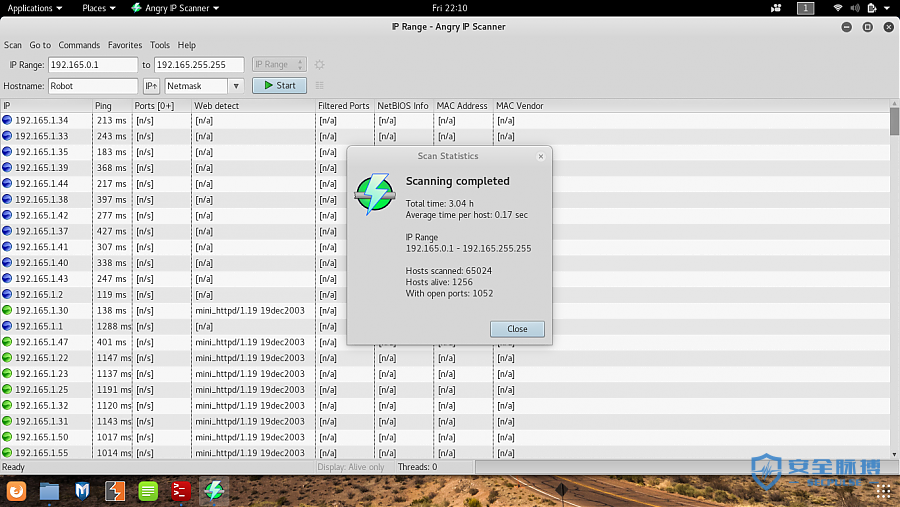900x507 pixels.
Task: Select row with IP 192.165.1.44
Action: [x=445, y=184]
